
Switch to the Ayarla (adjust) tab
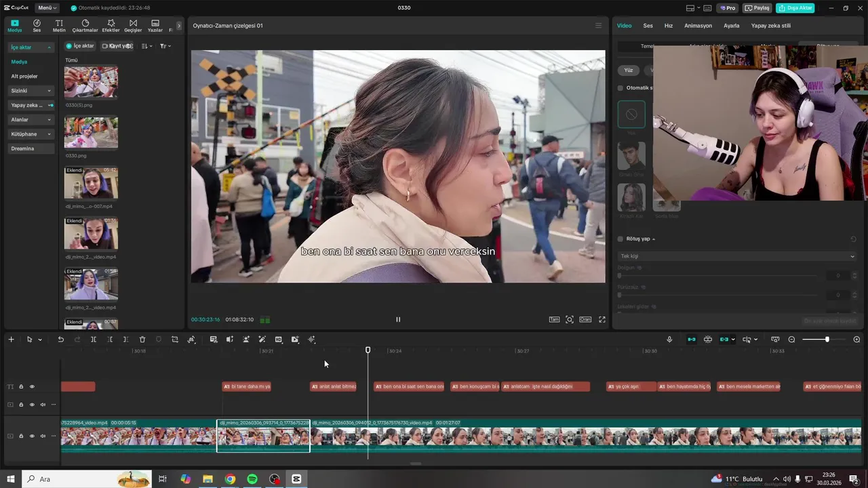(x=732, y=26)
